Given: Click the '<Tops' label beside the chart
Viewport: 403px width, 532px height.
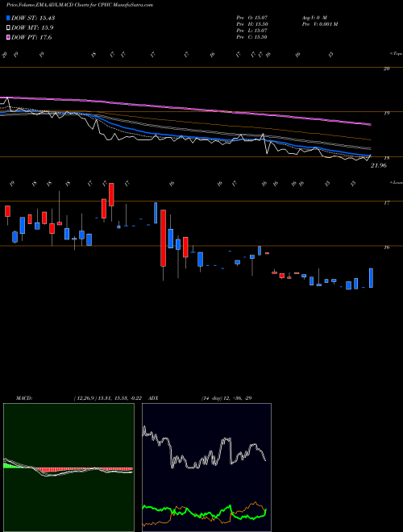Looking at the screenshot, I should pyautogui.click(x=396, y=54).
